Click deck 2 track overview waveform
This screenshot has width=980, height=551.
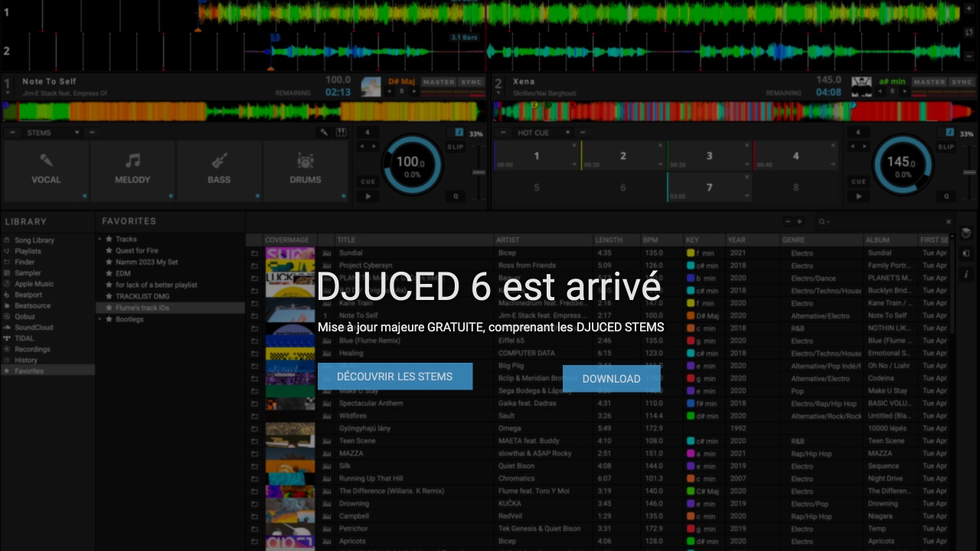click(735, 112)
